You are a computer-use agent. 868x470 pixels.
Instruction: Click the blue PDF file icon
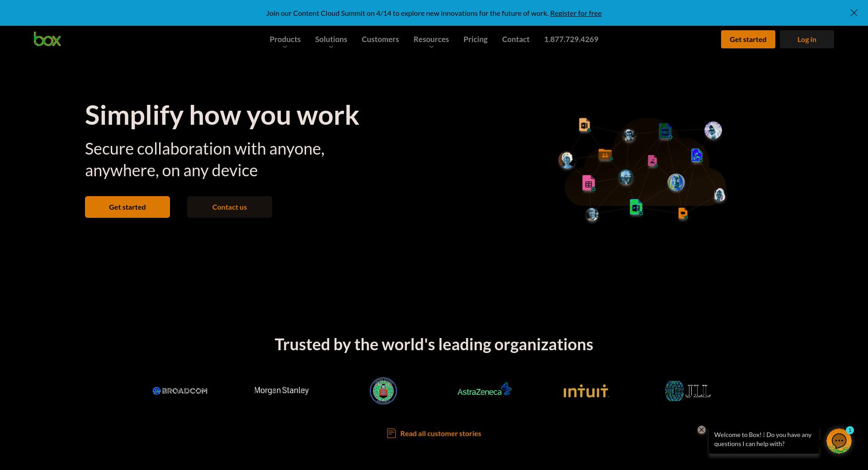coord(697,155)
